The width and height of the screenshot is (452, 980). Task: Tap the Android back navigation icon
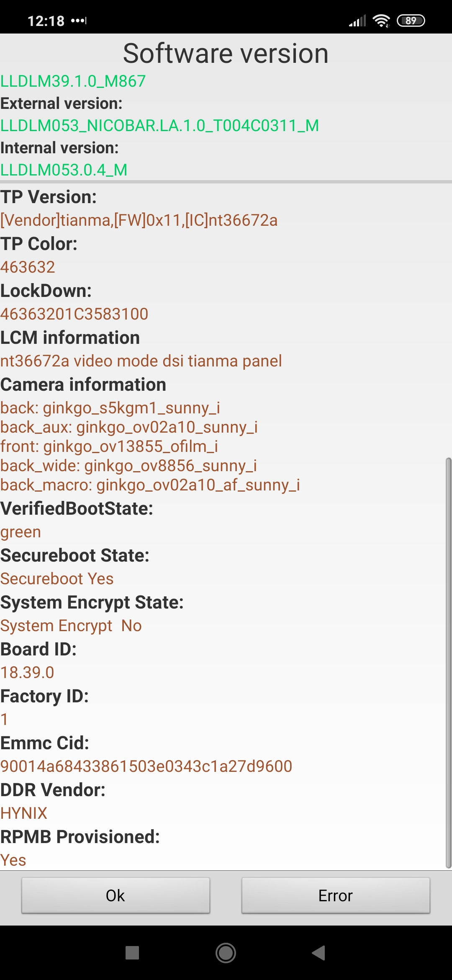click(x=319, y=953)
